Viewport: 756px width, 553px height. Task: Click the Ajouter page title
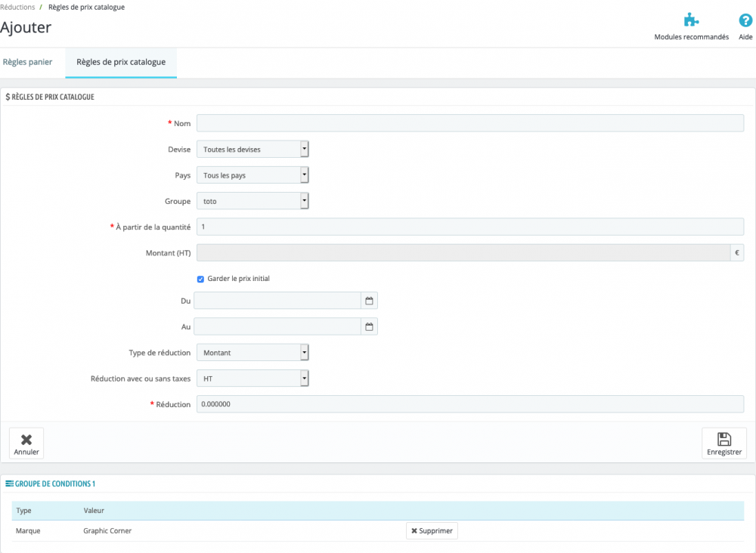(26, 27)
